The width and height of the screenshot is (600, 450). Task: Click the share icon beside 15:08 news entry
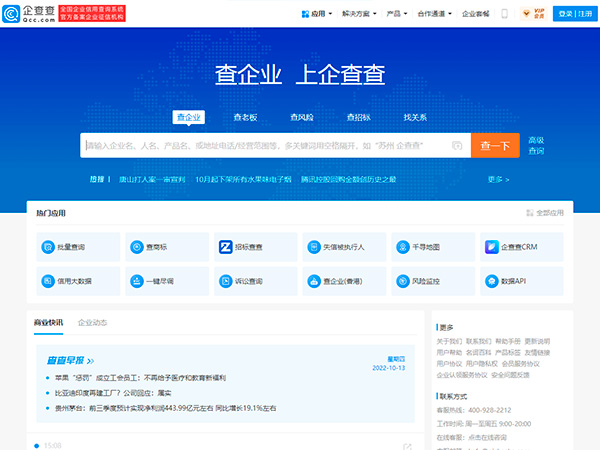(407, 447)
